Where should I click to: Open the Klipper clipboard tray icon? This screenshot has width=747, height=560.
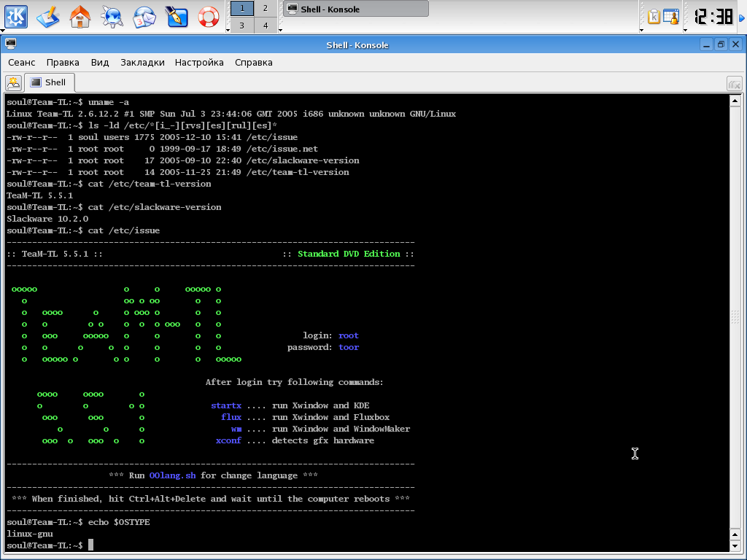[654, 17]
